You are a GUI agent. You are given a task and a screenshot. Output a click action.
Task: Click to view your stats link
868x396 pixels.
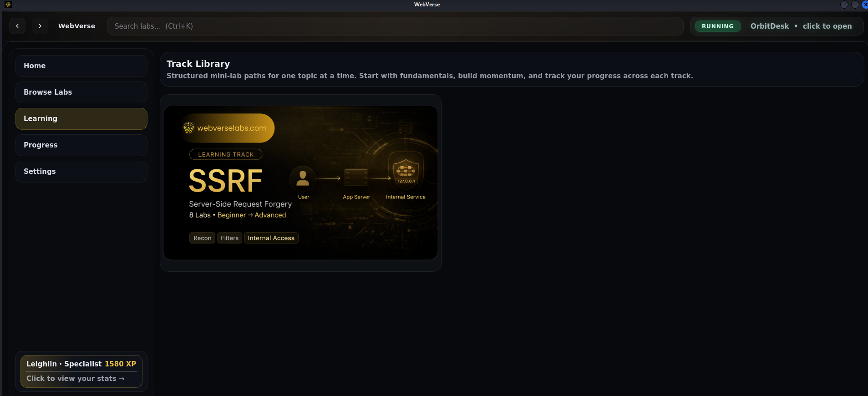pos(75,379)
